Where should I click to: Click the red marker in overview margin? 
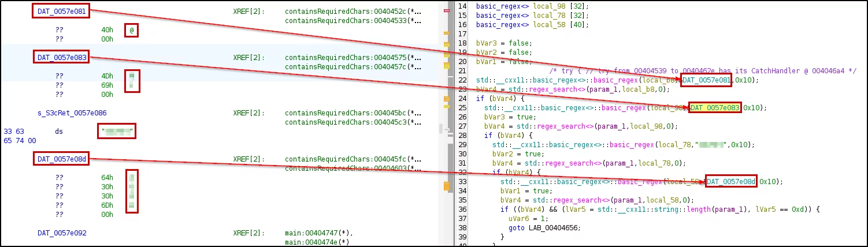coord(446,10)
